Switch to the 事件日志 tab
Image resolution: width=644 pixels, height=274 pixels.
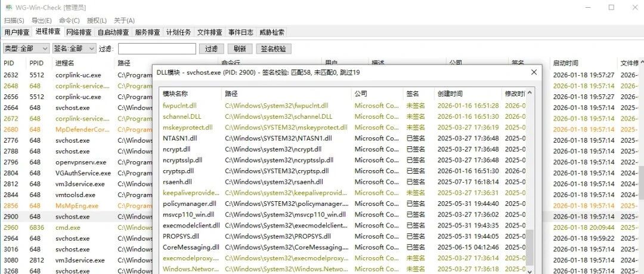(241, 32)
